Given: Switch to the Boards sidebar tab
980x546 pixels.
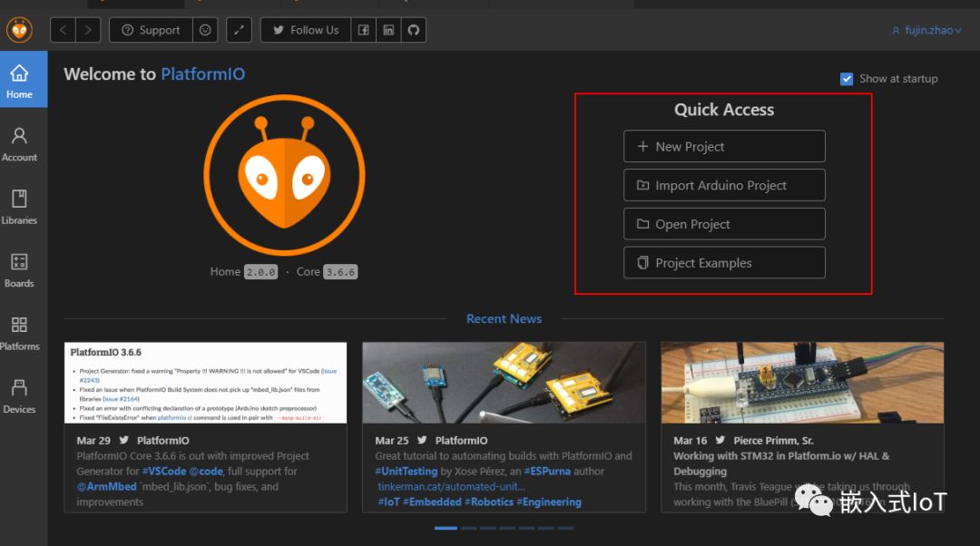Looking at the screenshot, I should [x=19, y=269].
